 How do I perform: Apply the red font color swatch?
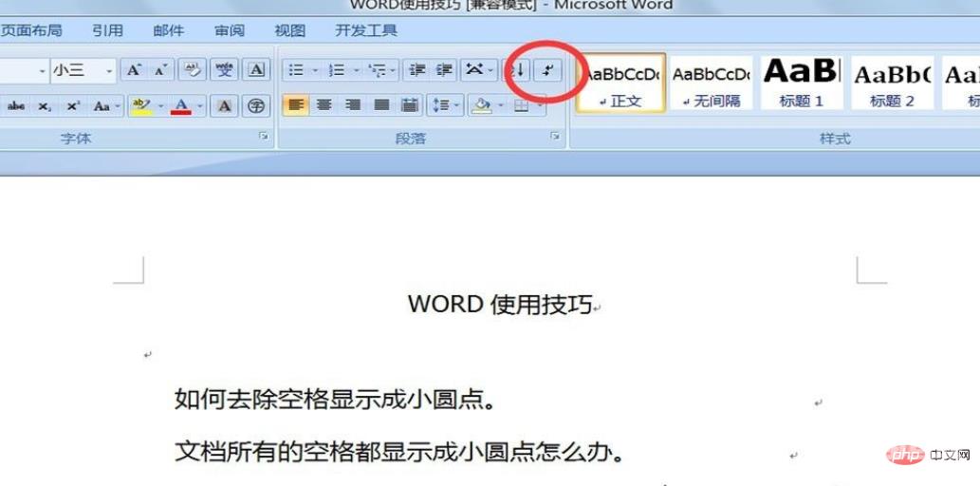click(181, 105)
